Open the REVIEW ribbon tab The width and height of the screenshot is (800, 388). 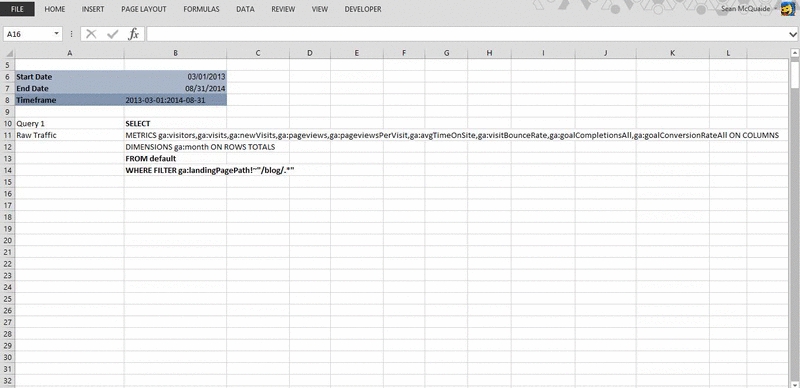tap(283, 9)
